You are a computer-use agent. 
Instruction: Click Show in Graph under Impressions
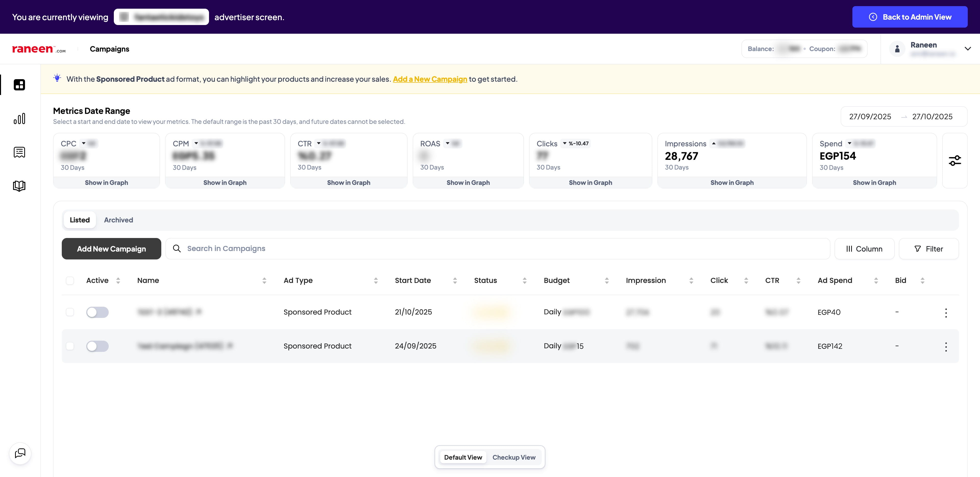pos(732,183)
